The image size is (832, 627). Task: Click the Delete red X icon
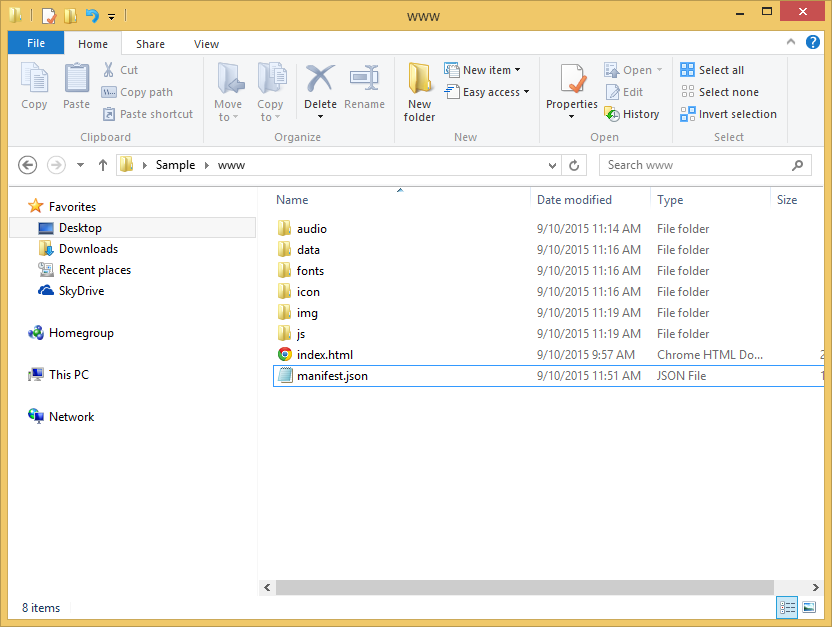click(x=320, y=78)
